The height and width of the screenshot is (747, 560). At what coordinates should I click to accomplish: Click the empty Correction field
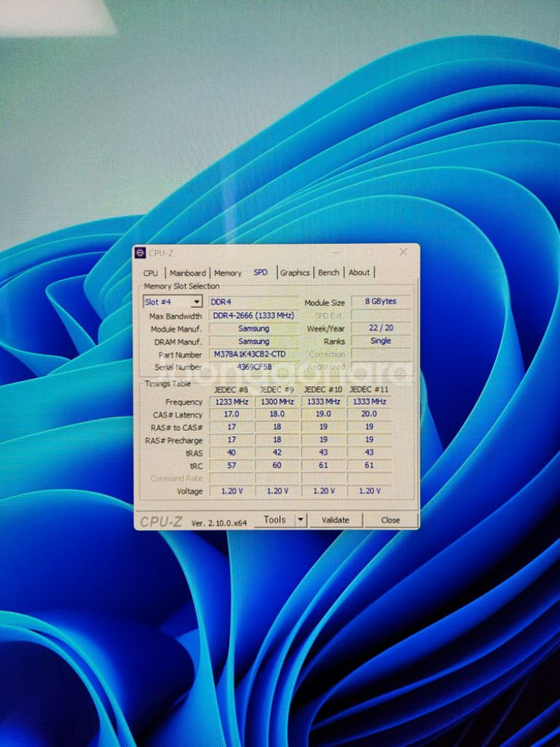[381, 354]
